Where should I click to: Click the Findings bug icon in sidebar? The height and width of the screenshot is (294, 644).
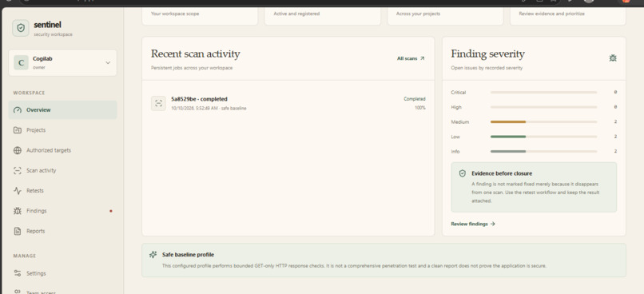18,211
